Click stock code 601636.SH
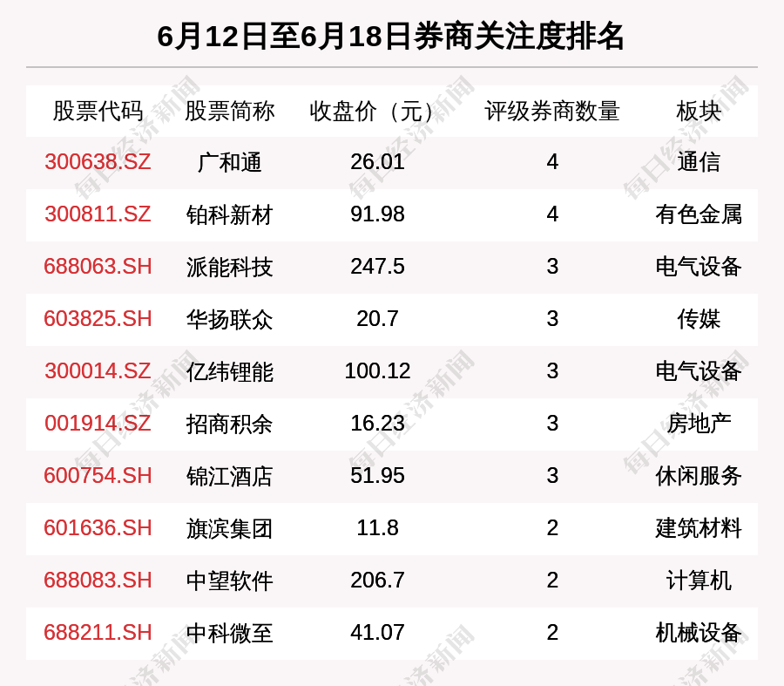Screen dimensions: 784x686 [98, 528]
